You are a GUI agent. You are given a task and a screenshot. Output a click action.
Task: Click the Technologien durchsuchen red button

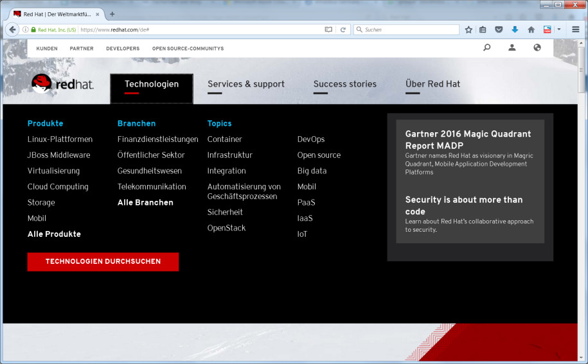(103, 262)
